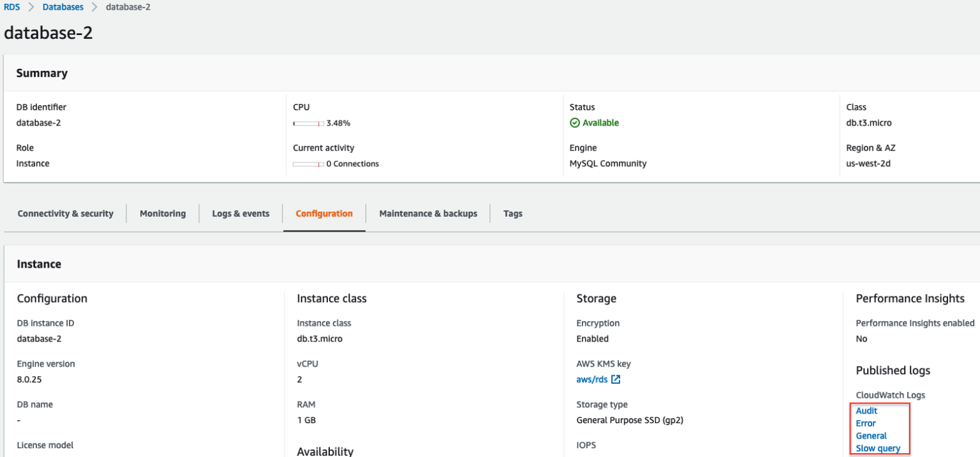
Task: Open the General log link
Action: (x=870, y=435)
